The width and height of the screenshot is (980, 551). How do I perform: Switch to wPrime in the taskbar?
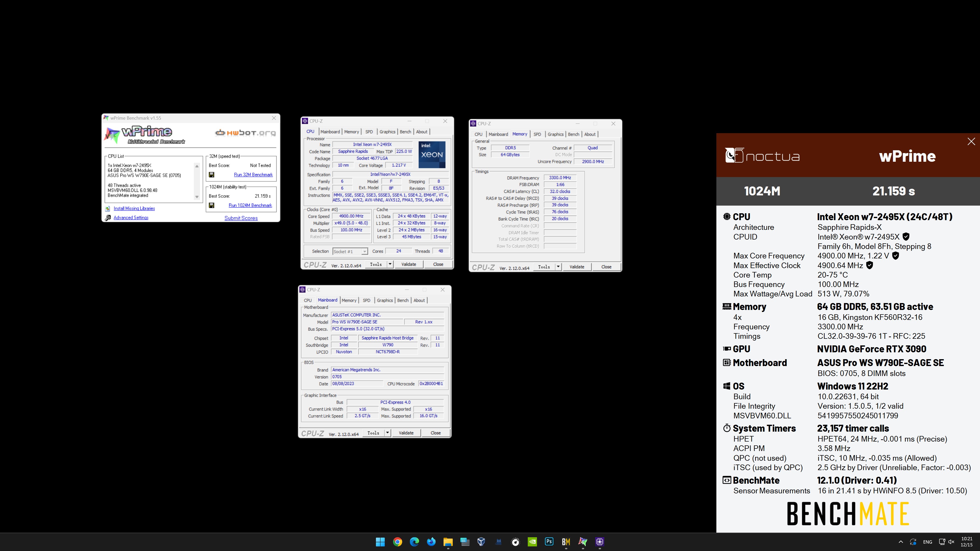(x=583, y=542)
